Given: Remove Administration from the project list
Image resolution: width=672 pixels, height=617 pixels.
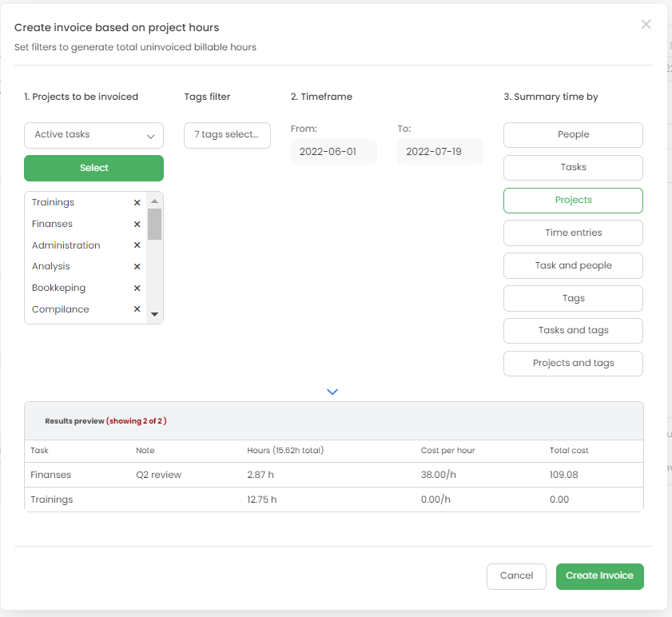Looking at the screenshot, I should click(x=137, y=245).
